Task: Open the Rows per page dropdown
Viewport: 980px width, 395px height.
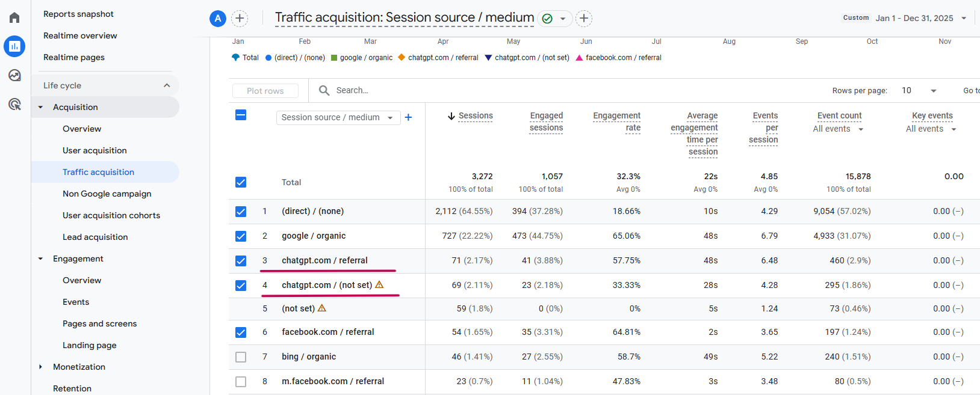Action: 919,91
